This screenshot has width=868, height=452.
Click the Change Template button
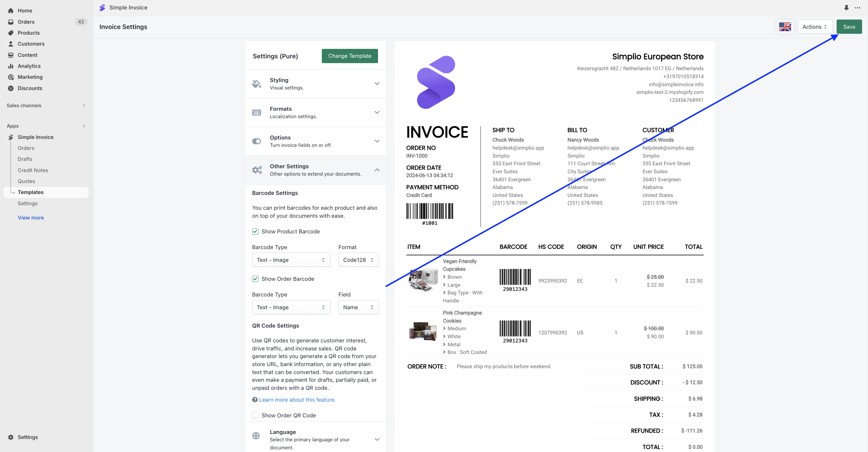[349, 56]
